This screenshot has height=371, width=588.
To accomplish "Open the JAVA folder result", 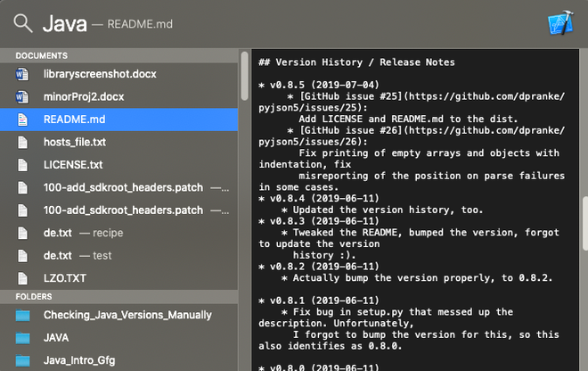I will point(118,338).
